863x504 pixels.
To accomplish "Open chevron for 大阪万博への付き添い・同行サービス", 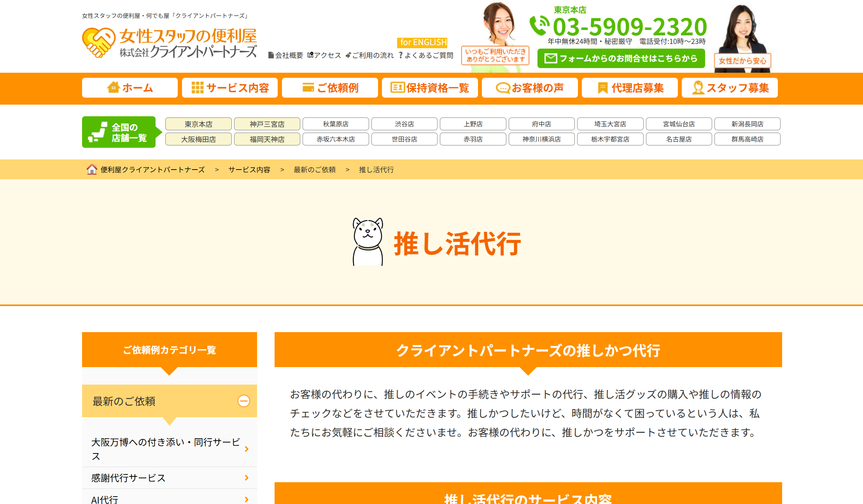I will [247, 449].
